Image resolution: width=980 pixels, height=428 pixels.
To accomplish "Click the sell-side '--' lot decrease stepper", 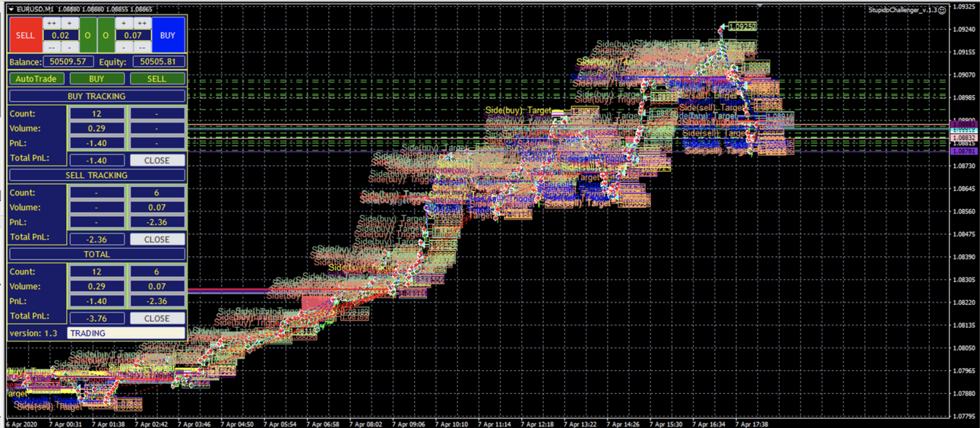I will tap(52, 47).
